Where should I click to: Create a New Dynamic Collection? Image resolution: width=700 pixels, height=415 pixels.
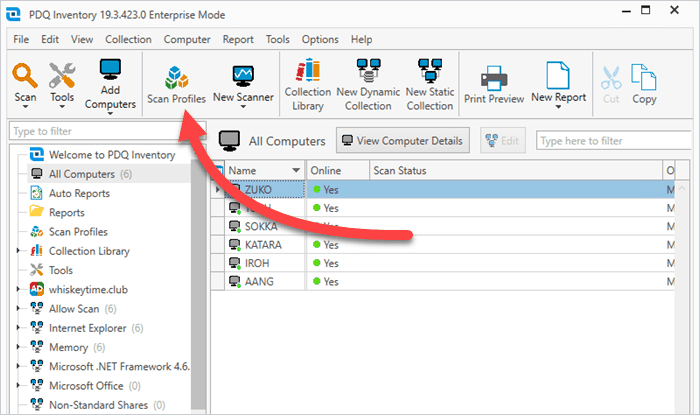coord(368,84)
